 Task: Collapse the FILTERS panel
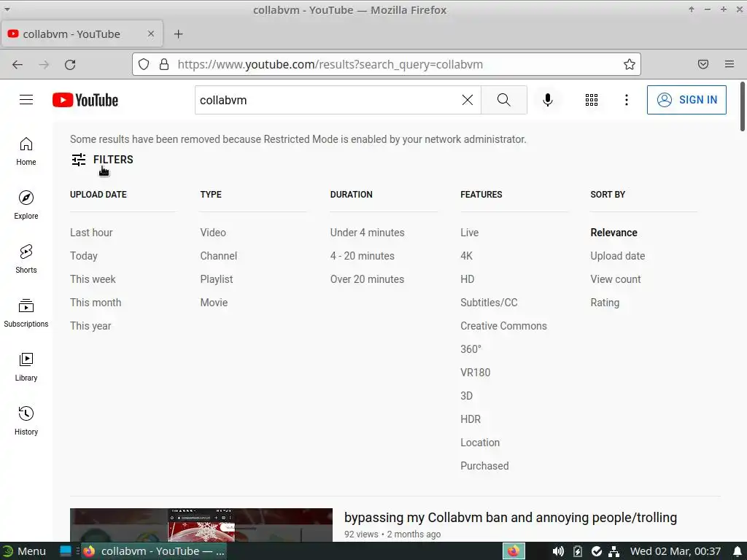(x=102, y=160)
